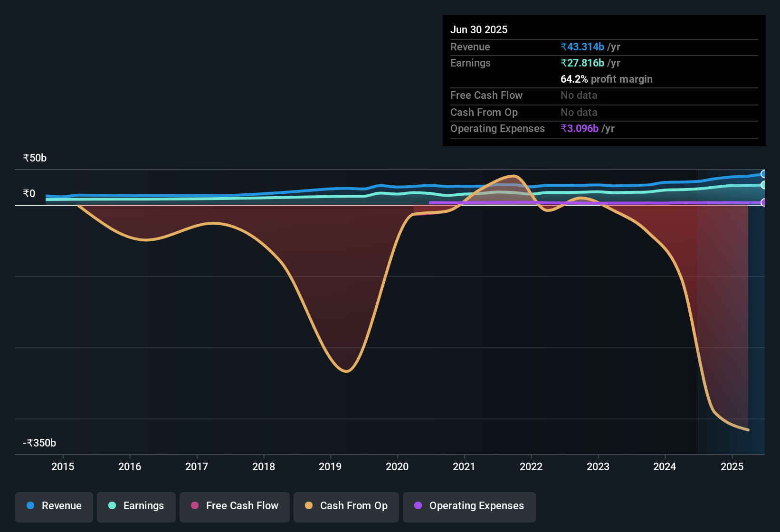Click the blue Revenue legend dot
The width and height of the screenshot is (780, 532).
click(x=30, y=506)
